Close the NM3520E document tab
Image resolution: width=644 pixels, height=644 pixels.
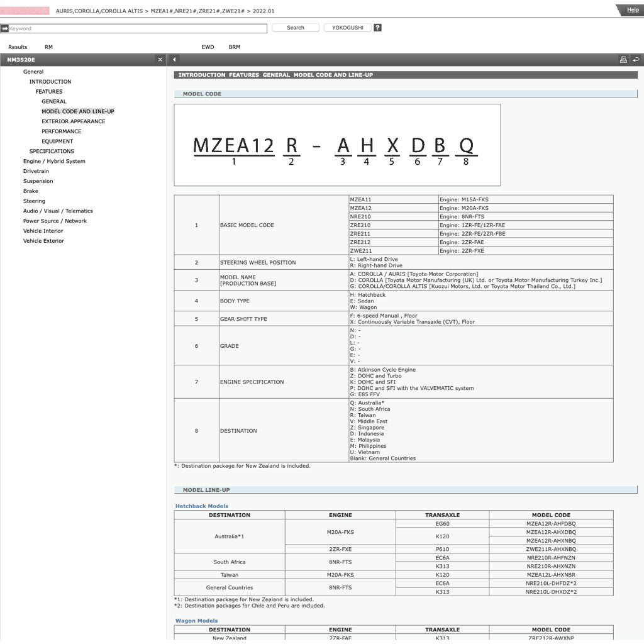pyautogui.click(x=160, y=59)
